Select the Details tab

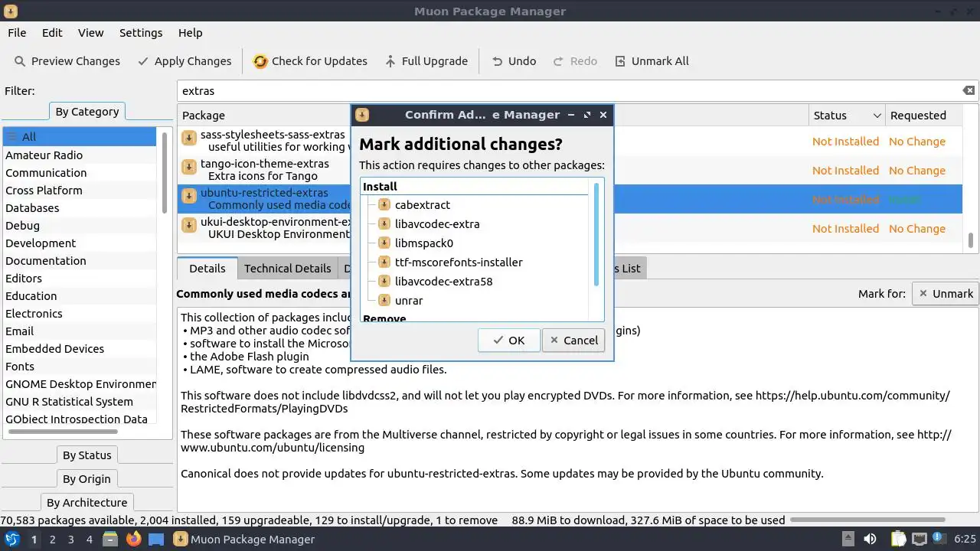tap(207, 269)
